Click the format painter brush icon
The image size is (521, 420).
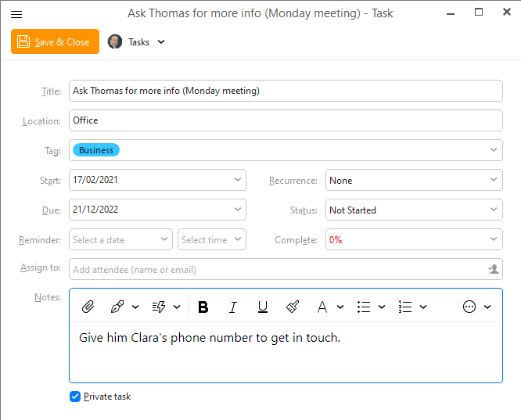point(293,307)
